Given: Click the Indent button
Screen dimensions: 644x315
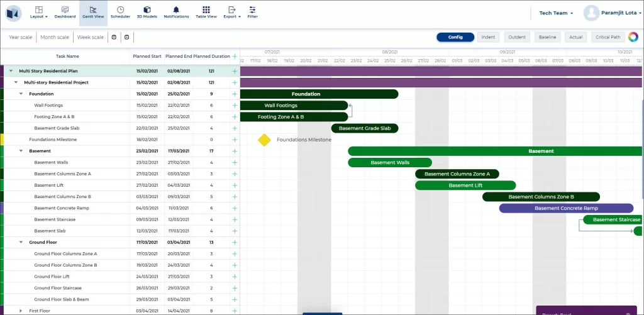Looking at the screenshot, I should click(488, 37).
